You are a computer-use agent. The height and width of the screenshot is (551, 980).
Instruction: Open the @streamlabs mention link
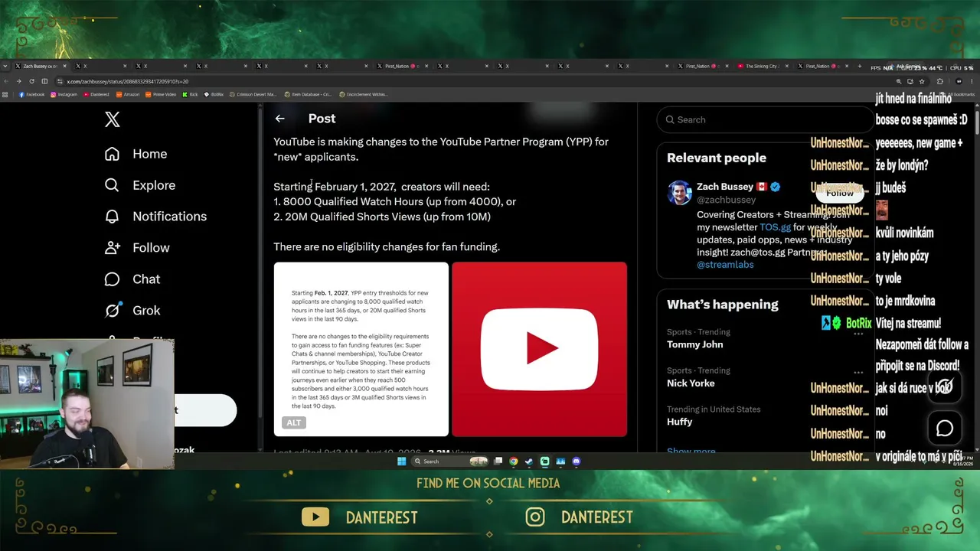(x=725, y=265)
